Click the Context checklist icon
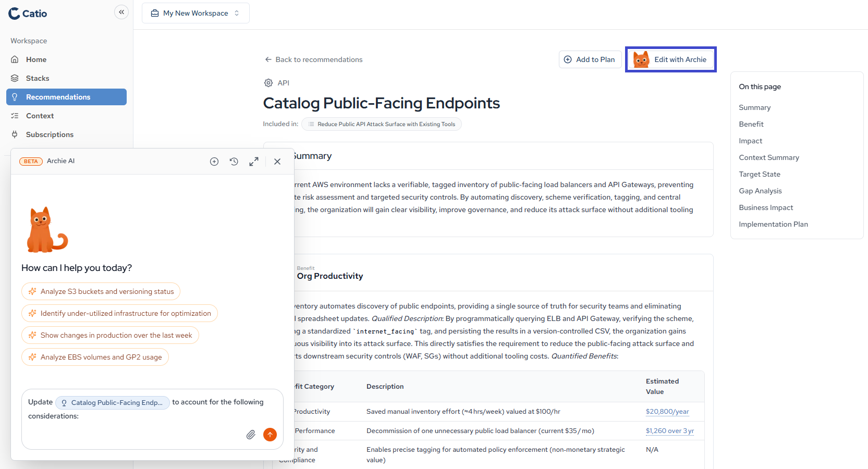This screenshot has width=868, height=469. (15, 116)
